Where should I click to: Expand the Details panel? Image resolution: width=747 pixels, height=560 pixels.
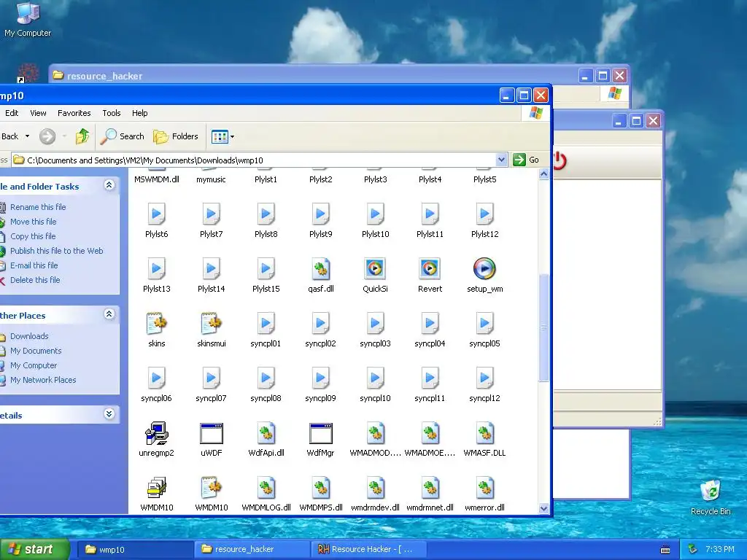point(109,414)
